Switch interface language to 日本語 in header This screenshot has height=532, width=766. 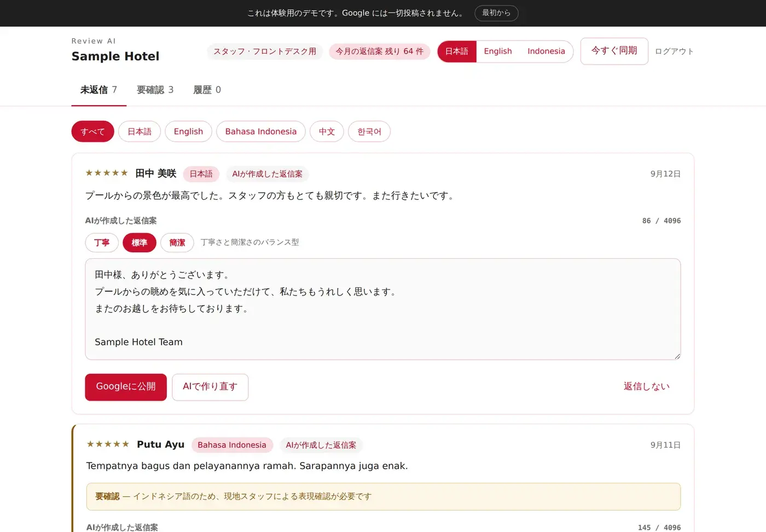click(457, 51)
